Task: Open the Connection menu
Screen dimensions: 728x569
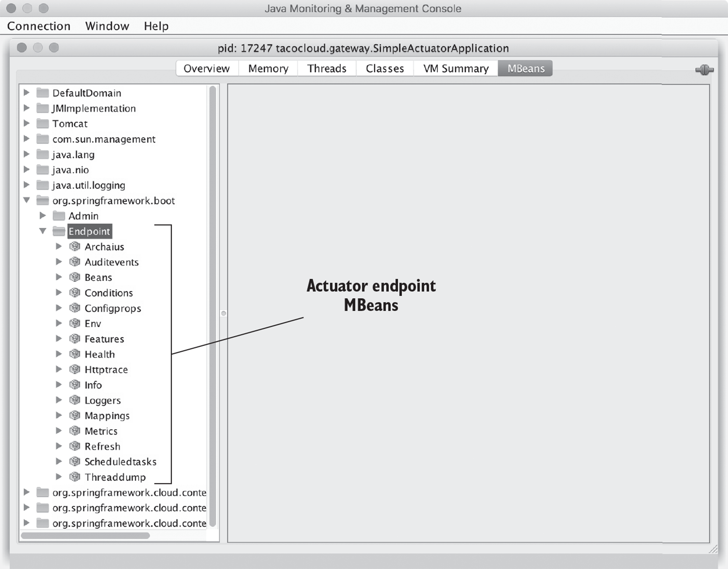Action: tap(39, 26)
